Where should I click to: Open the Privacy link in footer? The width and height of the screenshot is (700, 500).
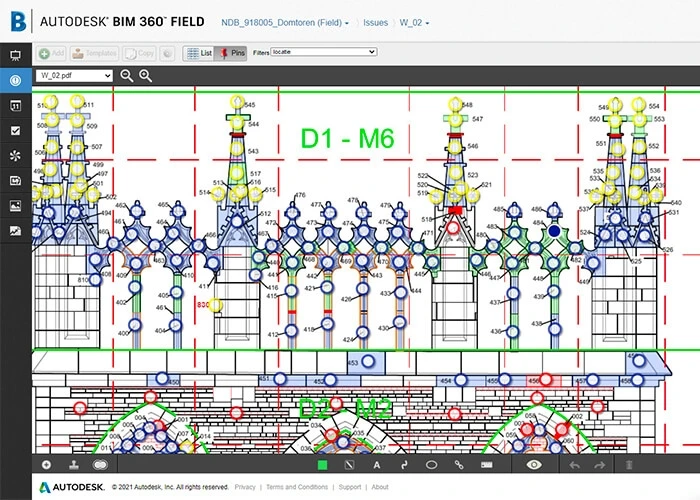[245, 487]
